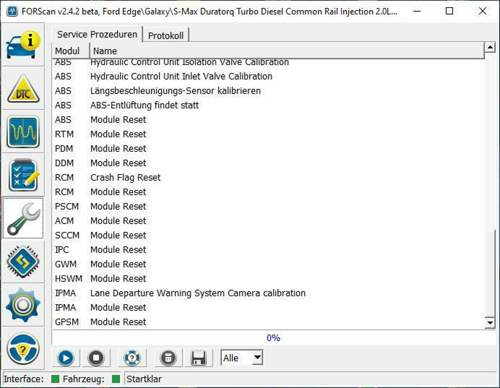Viewport: 500px width, 388px height.
Task: Open the DTC trouble codes section
Action: coord(23,89)
